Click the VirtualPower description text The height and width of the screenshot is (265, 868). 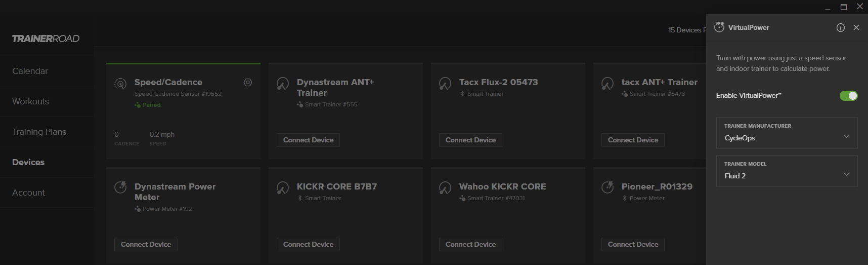coord(781,63)
